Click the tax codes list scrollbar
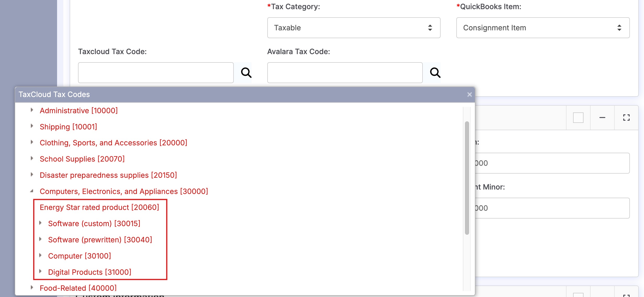The image size is (644, 297). click(x=467, y=178)
